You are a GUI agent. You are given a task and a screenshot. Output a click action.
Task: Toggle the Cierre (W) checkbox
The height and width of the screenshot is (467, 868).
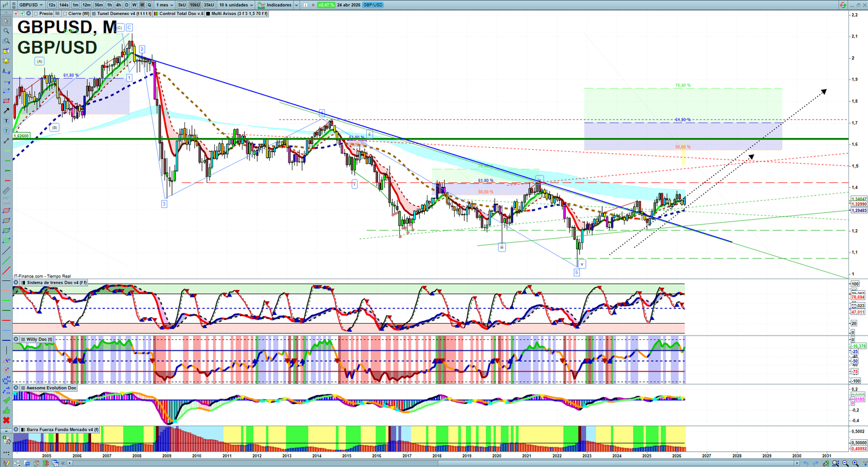point(65,14)
